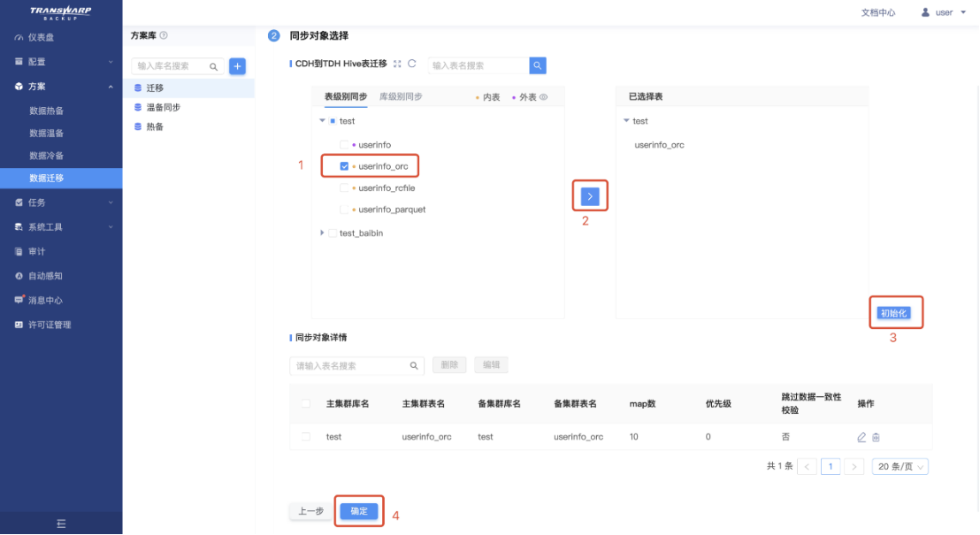Check the userinfo_orc row checkbox
The image size is (980, 535).
(306, 437)
